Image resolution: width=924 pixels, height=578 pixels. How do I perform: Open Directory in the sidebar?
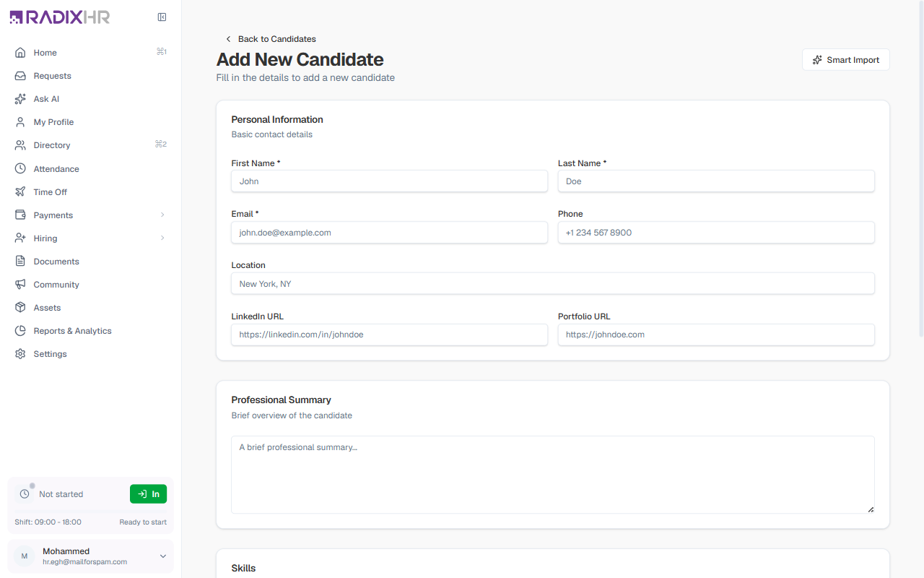(x=90, y=145)
